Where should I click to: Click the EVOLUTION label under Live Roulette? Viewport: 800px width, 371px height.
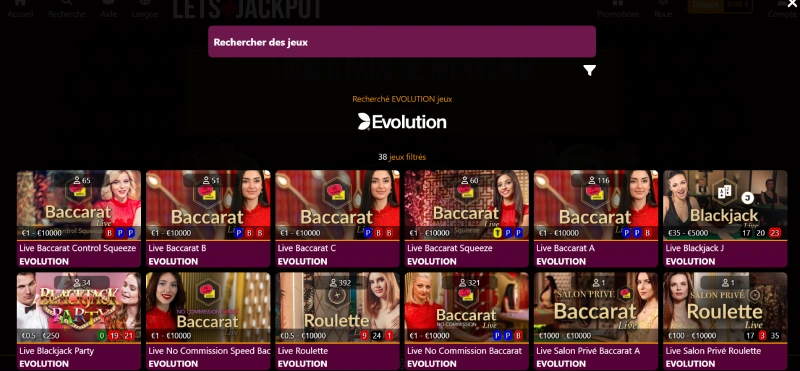pos(302,364)
